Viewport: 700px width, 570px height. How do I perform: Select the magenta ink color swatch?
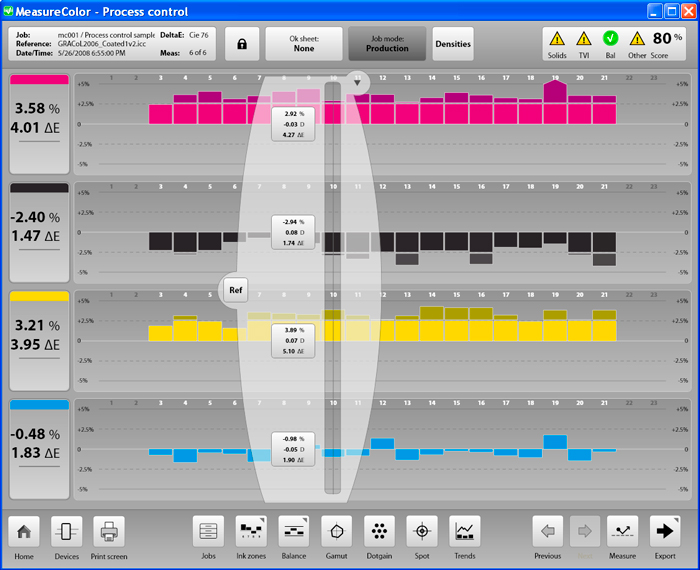pyautogui.click(x=39, y=80)
